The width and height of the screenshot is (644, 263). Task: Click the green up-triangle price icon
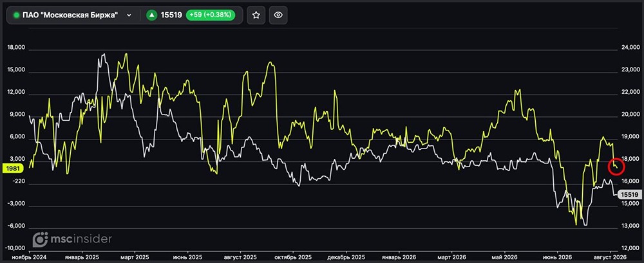pos(152,15)
